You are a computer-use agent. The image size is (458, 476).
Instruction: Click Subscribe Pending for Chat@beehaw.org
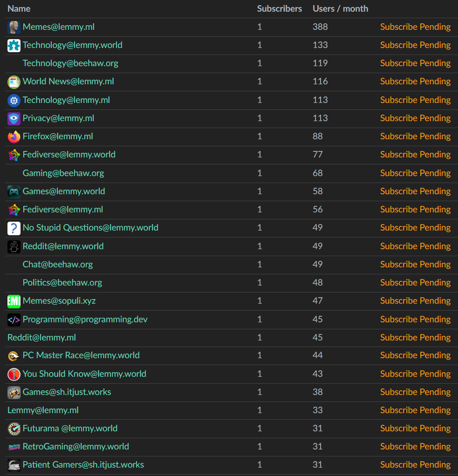click(x=415, y=265)
